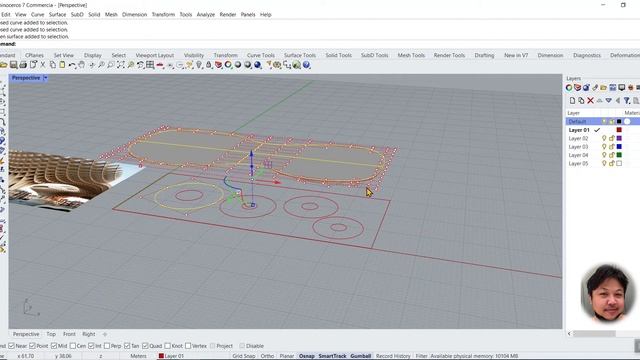640x360 pixels.
Task: Open the Curve menu
Action: click(x=38, y=14)
